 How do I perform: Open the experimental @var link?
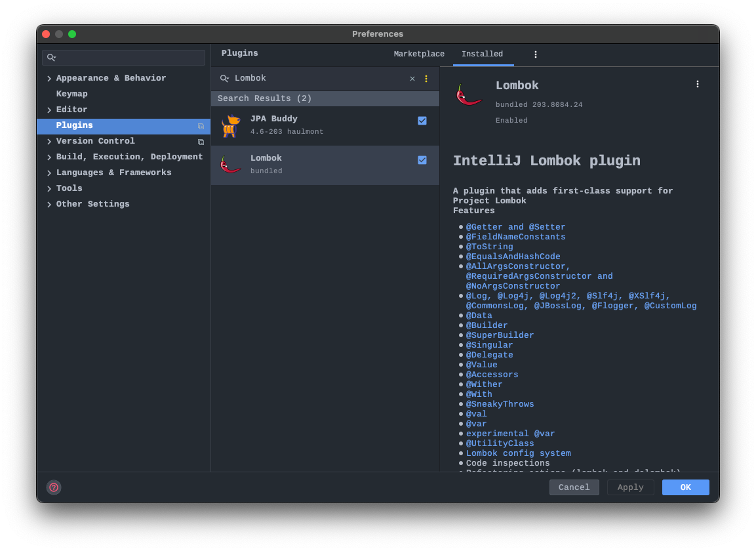(x=510, y=434)
